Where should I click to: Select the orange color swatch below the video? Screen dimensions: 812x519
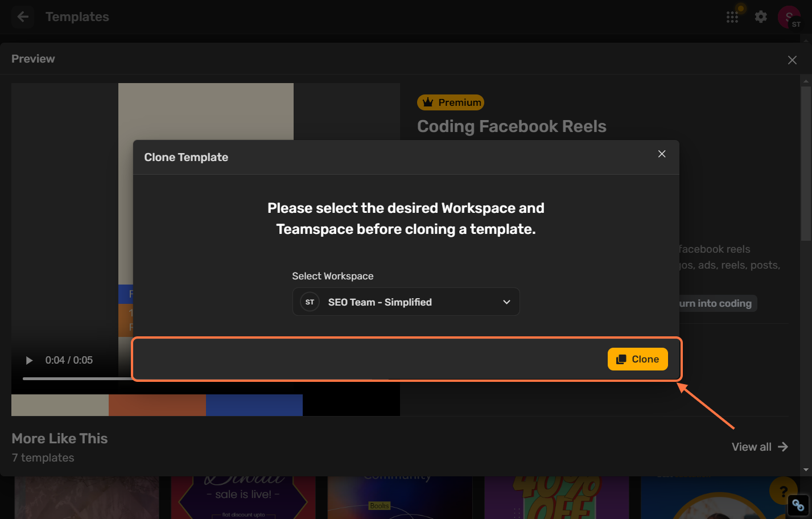157,405
